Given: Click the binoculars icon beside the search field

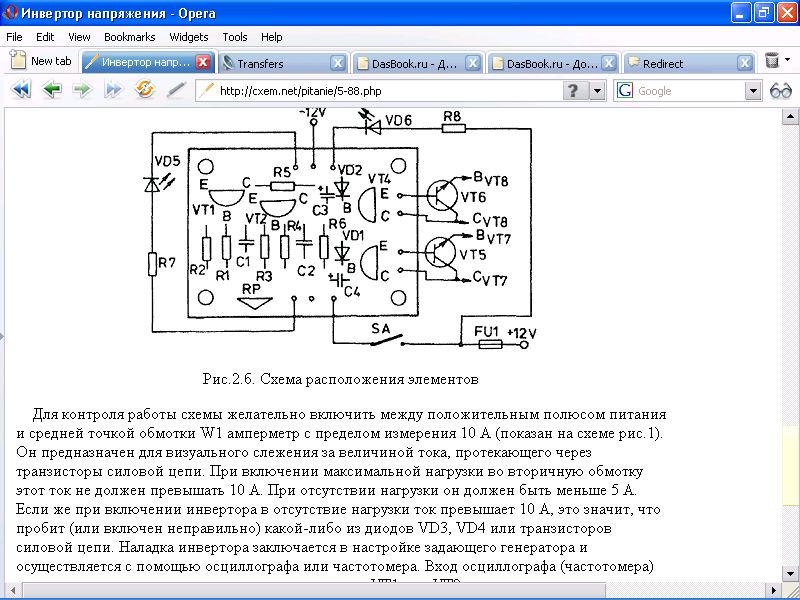Looking at the screenshot, I should tap(781, 91).
